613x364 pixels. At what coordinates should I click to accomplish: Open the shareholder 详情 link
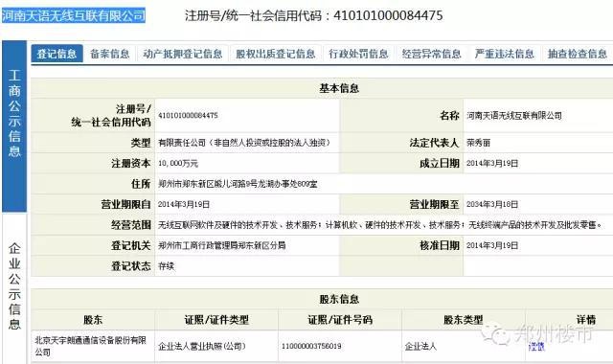(536, 347)
